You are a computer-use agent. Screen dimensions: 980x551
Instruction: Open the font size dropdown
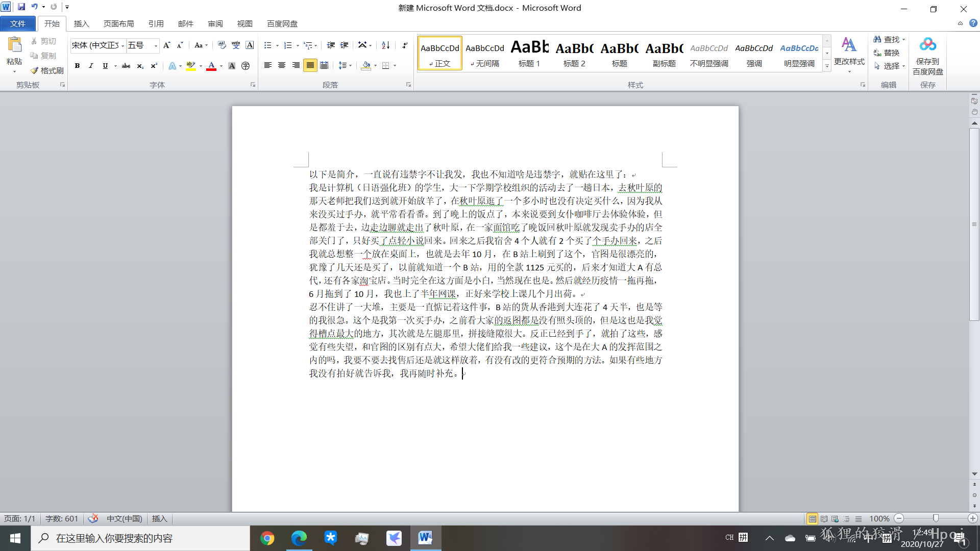pyautogui.click(x=156, y=46)
